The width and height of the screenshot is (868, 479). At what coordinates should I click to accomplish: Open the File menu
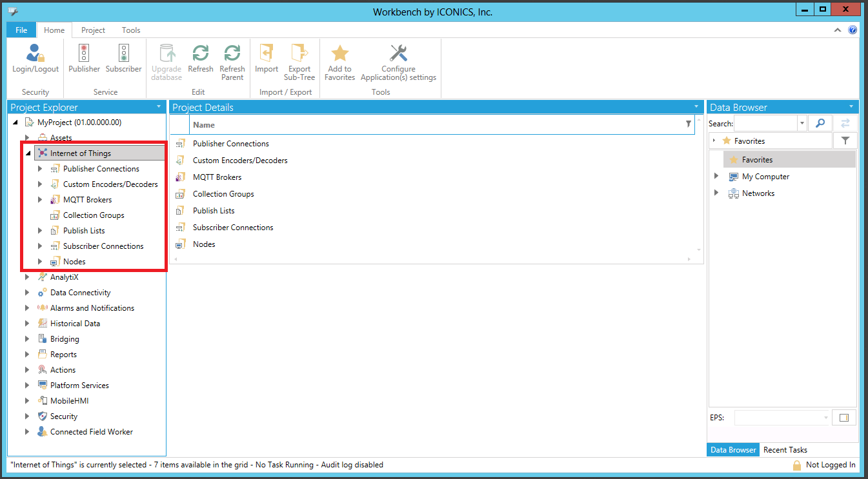click(x=21, y=30)
